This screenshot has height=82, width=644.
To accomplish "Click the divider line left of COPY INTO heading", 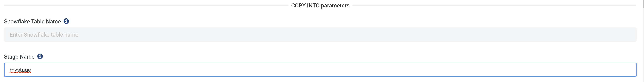I will [146, 5].
